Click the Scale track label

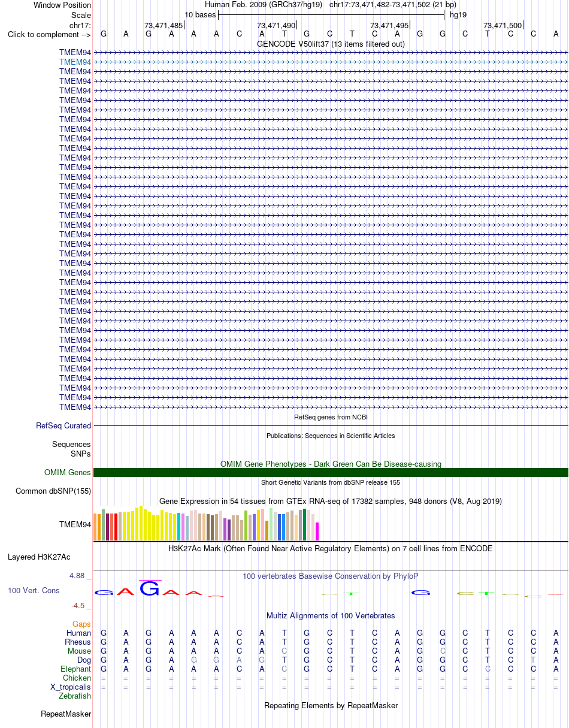(x=81, y=15)
